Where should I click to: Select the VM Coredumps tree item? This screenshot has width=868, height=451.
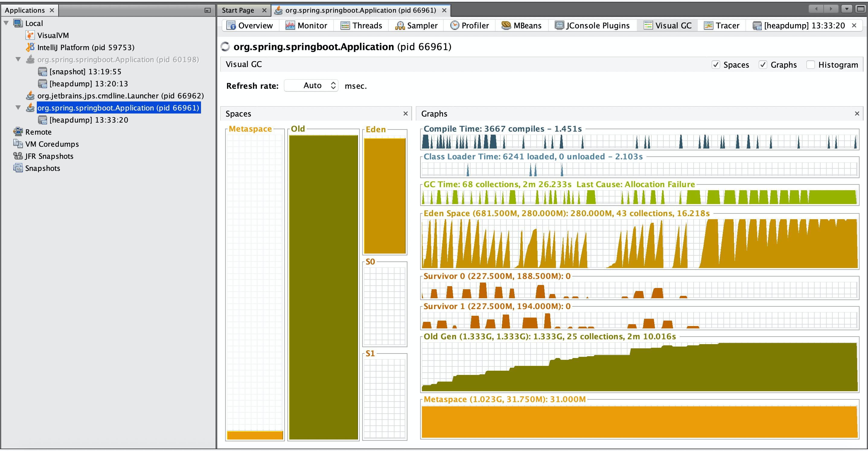52,144
